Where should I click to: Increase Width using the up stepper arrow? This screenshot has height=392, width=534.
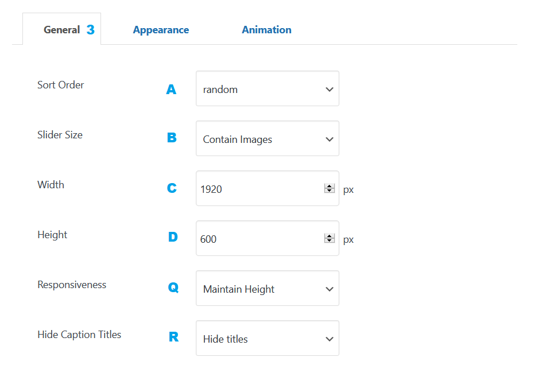point(330,186)
